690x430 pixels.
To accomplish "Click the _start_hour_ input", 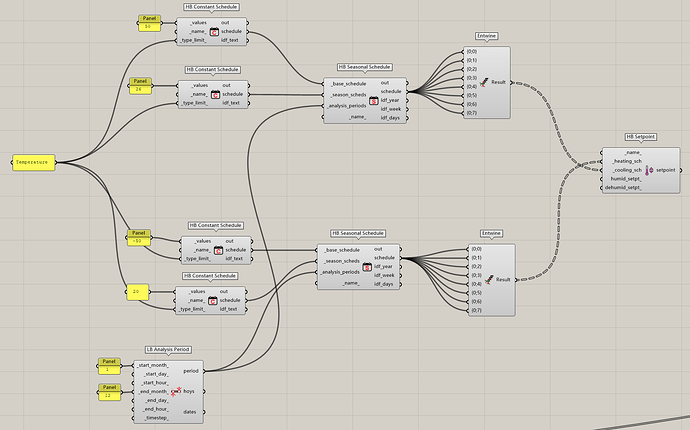I will (x=155, y=383).
